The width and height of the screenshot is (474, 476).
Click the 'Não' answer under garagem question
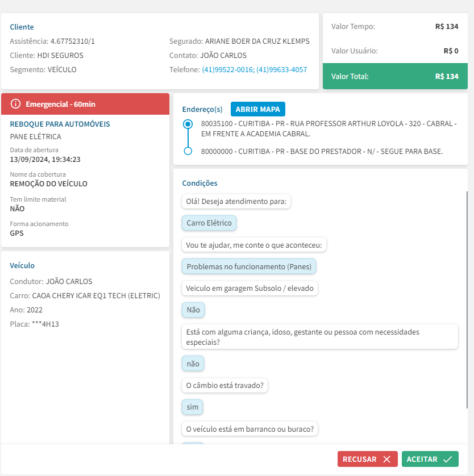click(193, 310)
